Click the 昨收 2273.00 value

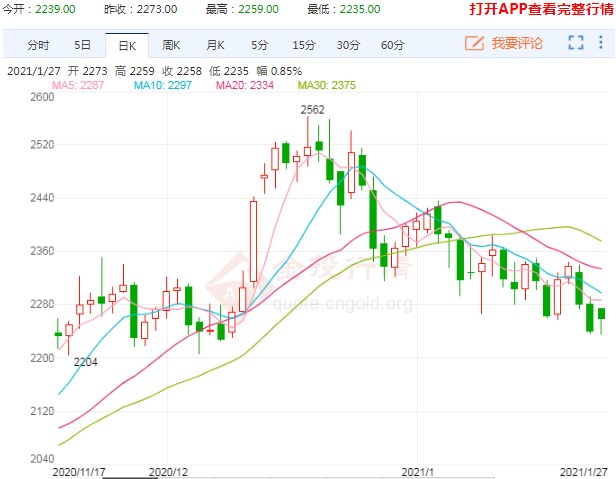[157, 9]
